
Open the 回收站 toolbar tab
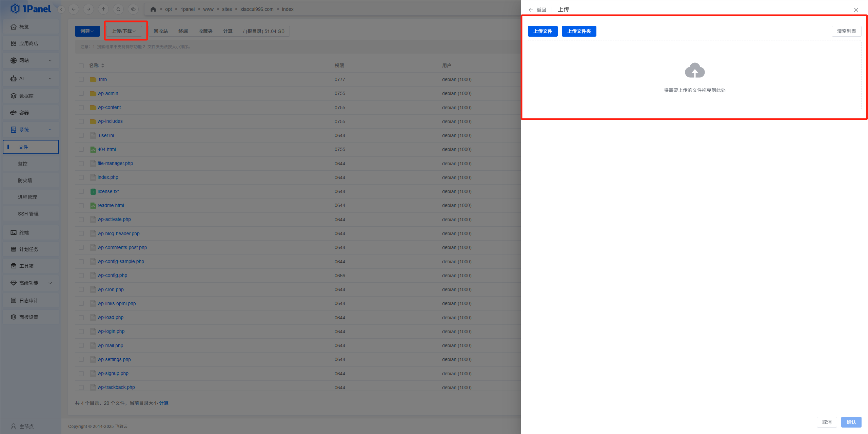pyautogui.click(x=161, y=31)
